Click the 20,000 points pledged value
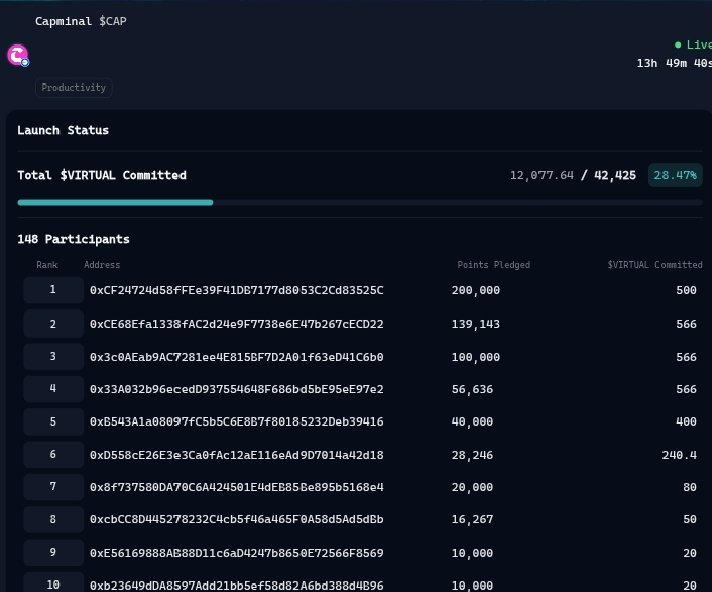The height and width of the screenshot is (592, 712). click(x=472, y=487)
